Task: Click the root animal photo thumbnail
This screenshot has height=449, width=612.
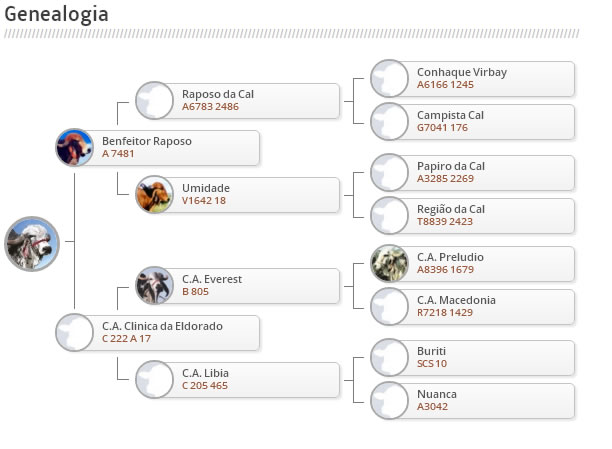Action: tap(32, 243)
